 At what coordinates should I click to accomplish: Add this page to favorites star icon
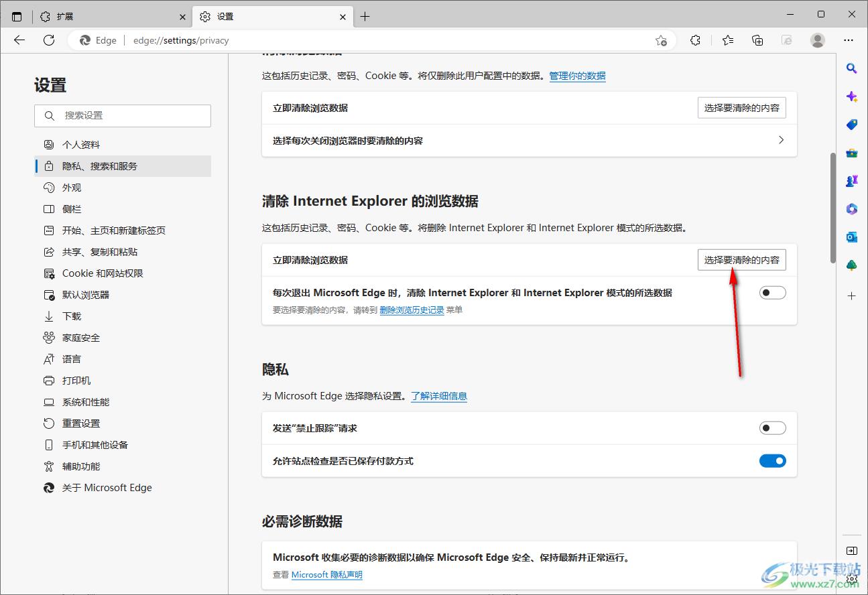(x=661, y=40)
